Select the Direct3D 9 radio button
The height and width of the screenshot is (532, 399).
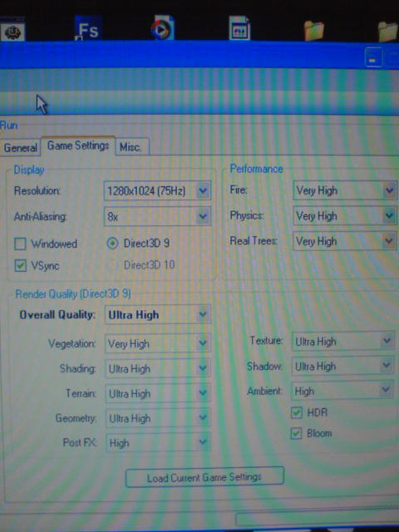coord(112,244)
